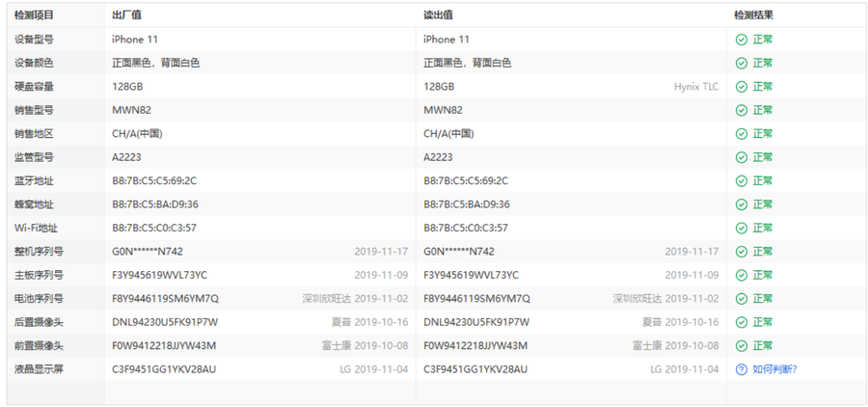
Task: Click the green check icon in 设备型号 row
Action: tap(742, 40)
